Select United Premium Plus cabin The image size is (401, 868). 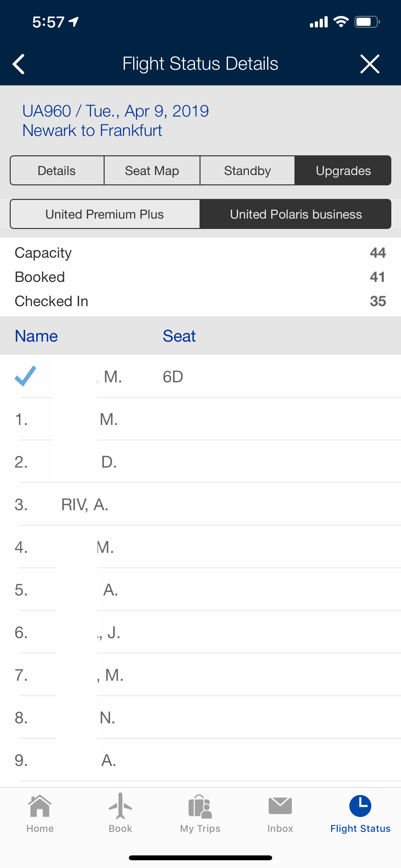click(105, 214)
